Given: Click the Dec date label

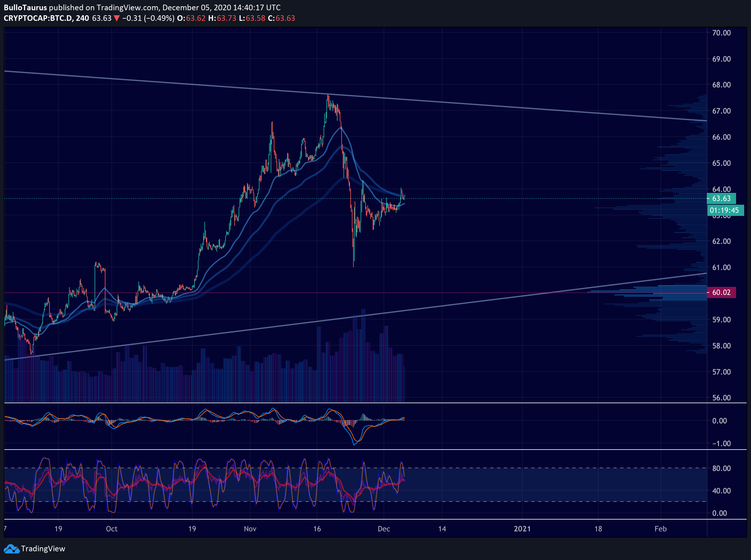Looking at the screenshot, I should (x=384, y=529).
